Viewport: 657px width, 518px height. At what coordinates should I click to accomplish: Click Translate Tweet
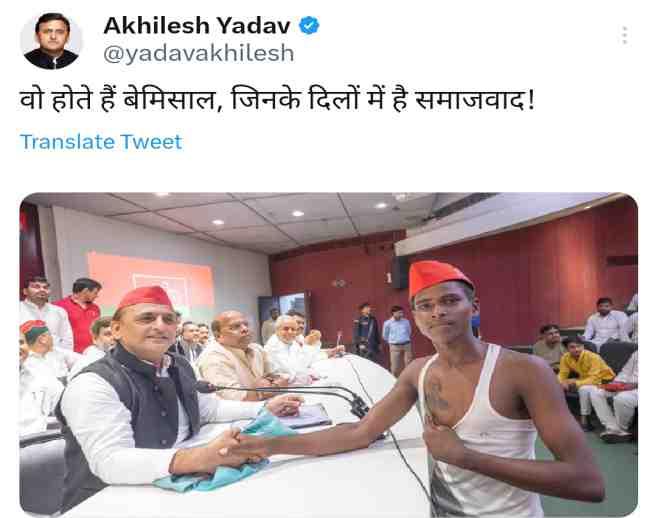[x=101, y=142]
